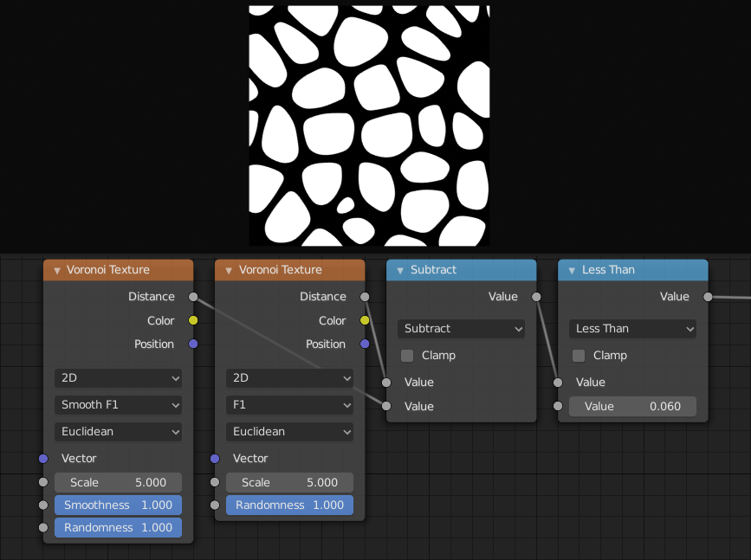Image resolution: width=751 pixels, height=560 pixels.
Task: Click the purple Position output socket on the first Voronoi Texture
Action: [193, 344]
